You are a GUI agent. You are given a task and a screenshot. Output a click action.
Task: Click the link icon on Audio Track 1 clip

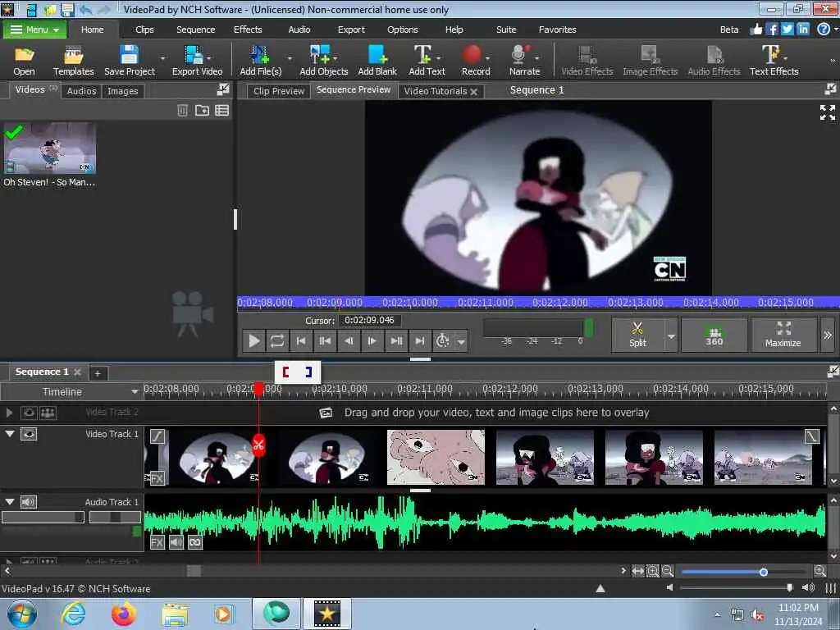195,543
